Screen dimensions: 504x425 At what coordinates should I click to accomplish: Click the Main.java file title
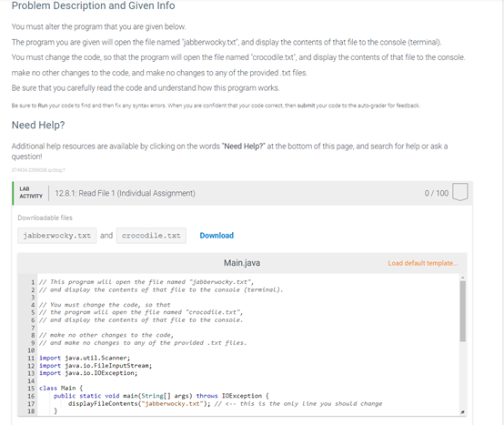(242, 263)
